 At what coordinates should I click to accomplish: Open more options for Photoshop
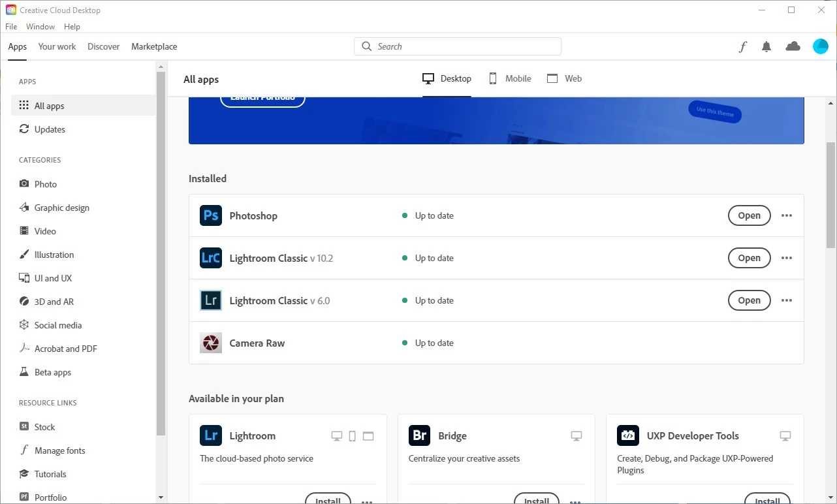click(x=787, y=215)
